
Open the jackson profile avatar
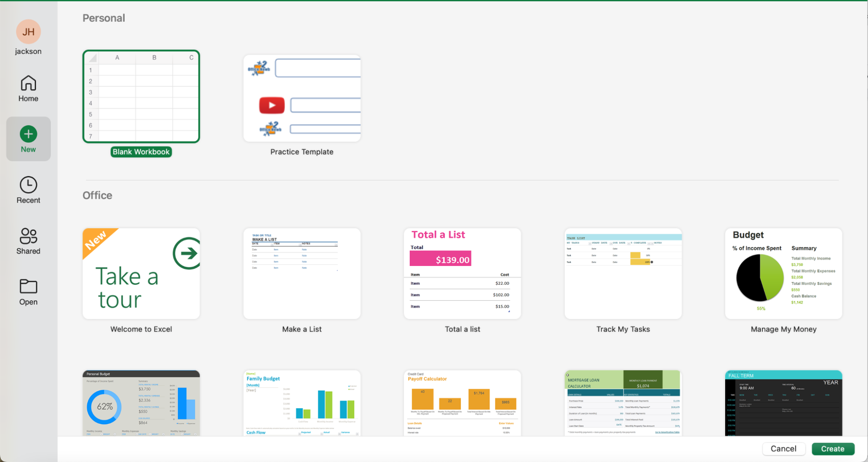click(28, 31)
